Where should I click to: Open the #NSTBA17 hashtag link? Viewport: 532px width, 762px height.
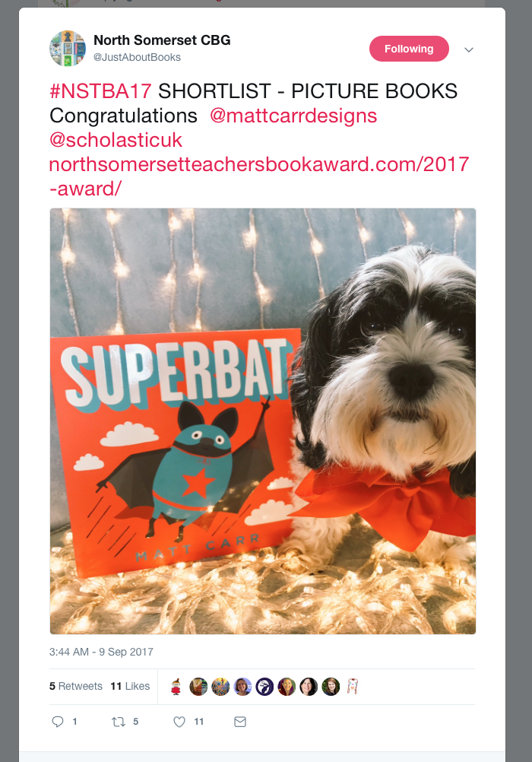pos(100,90)
